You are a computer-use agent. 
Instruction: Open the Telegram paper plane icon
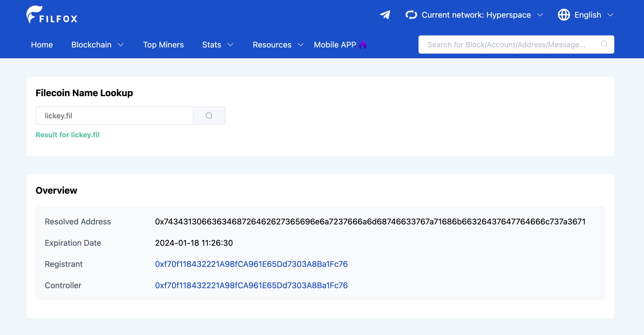click(x=385, y=15)
